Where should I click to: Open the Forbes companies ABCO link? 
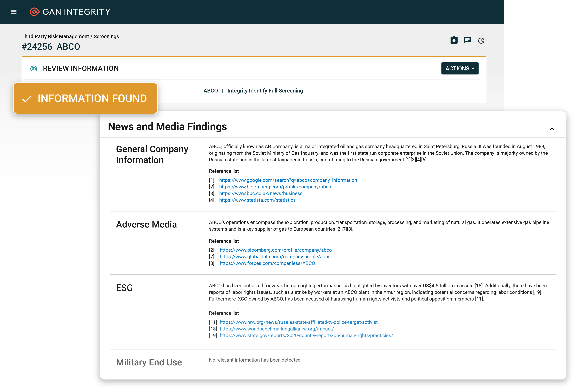pos(267,263)
